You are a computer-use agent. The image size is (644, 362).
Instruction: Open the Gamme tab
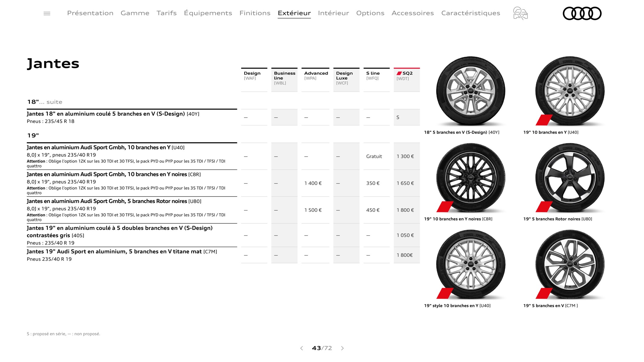[135, 13]
